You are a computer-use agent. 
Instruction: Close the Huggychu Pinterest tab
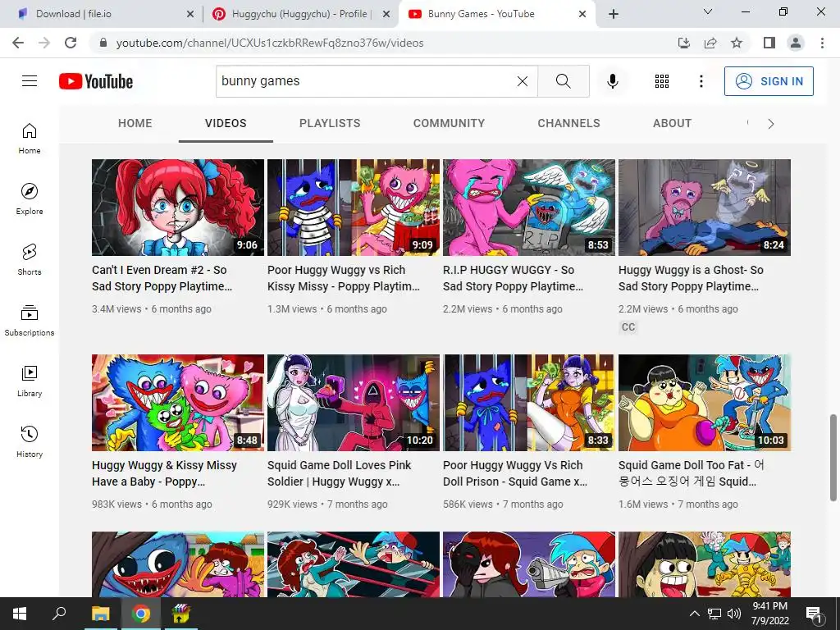tap(386, 15)
